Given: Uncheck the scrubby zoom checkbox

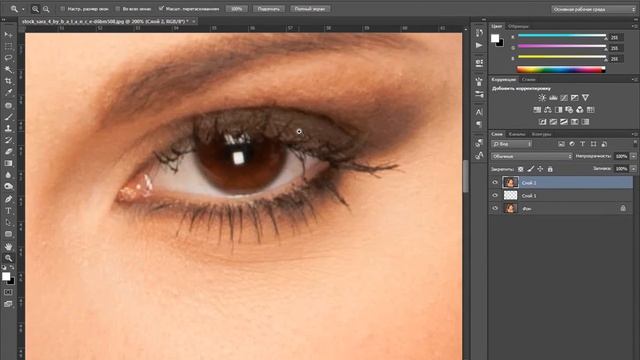Looking at the screenshot, I should tap(161, 9).
